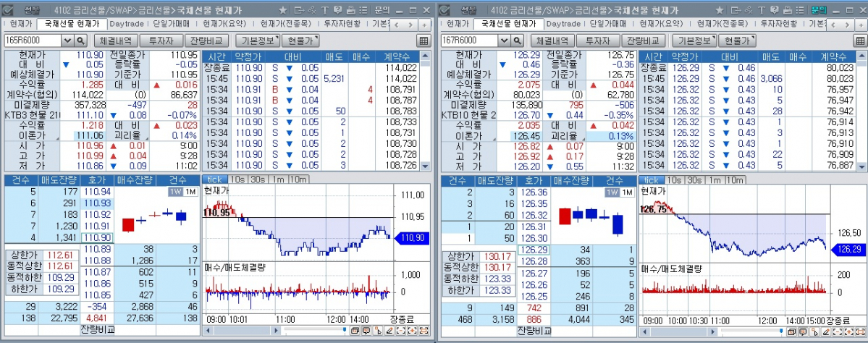
Task: Adjust left chart zoom slider handle
Action: coord(345,330)
